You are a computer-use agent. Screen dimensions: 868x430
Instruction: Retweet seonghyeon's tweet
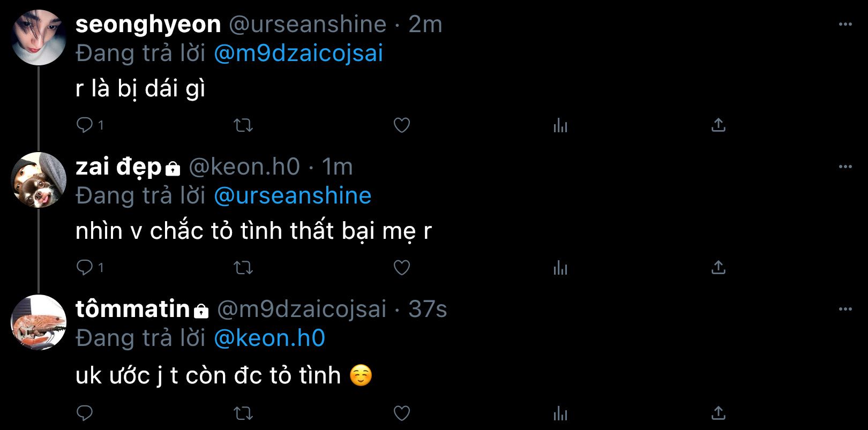tap(244, 125)
